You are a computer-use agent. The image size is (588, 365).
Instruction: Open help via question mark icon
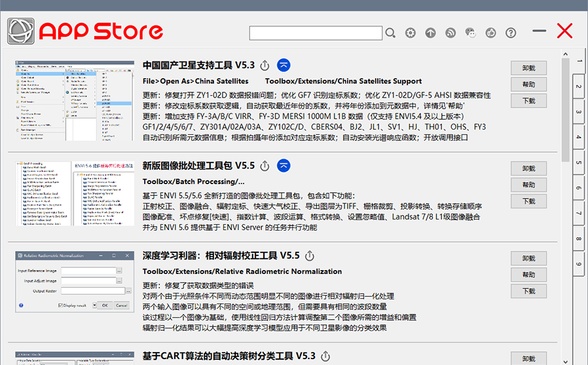(511, 33)
